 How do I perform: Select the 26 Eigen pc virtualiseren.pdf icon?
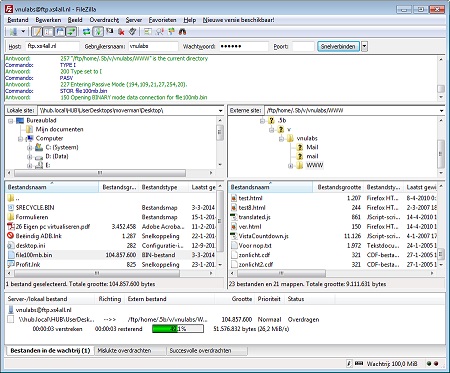click(11, 227)
